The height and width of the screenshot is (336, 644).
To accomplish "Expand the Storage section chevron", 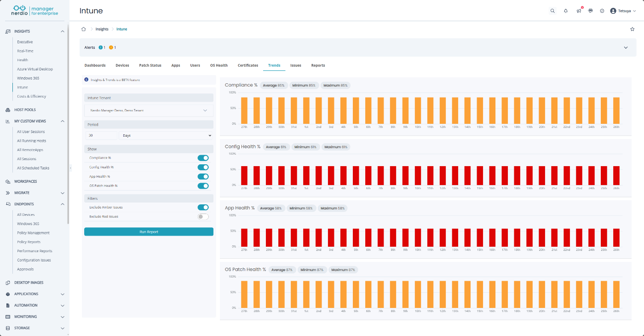I will 63,328.
